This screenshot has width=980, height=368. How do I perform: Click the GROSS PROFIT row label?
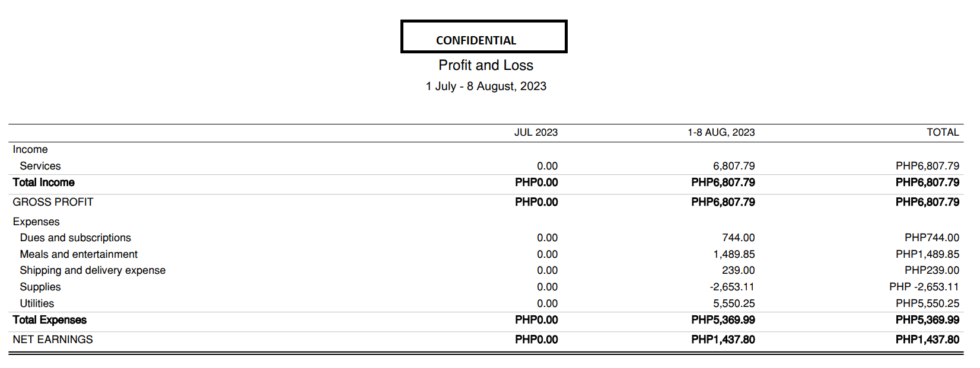pyautogui.click(x=53, y=202)
